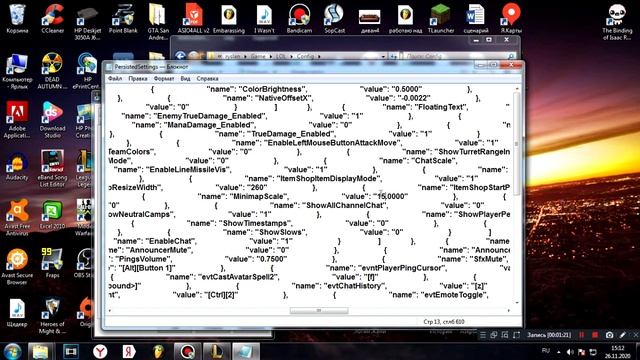Screen dimensions: 640x360
Task: Open the Windows Start button
Action: point(13,351)
